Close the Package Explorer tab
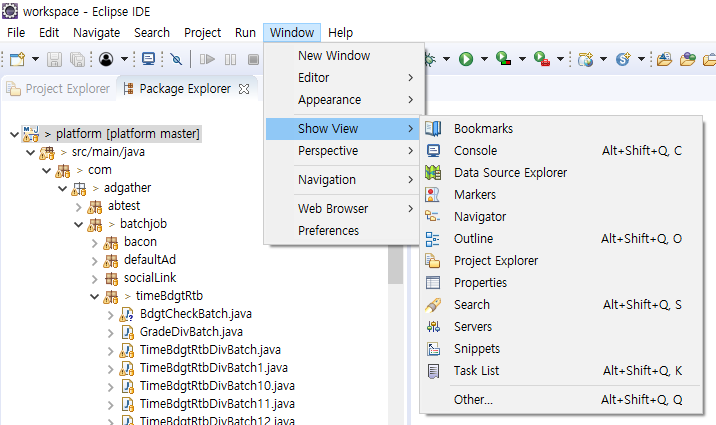This screenshot has height=425, width=716. (x=244, y=89)
